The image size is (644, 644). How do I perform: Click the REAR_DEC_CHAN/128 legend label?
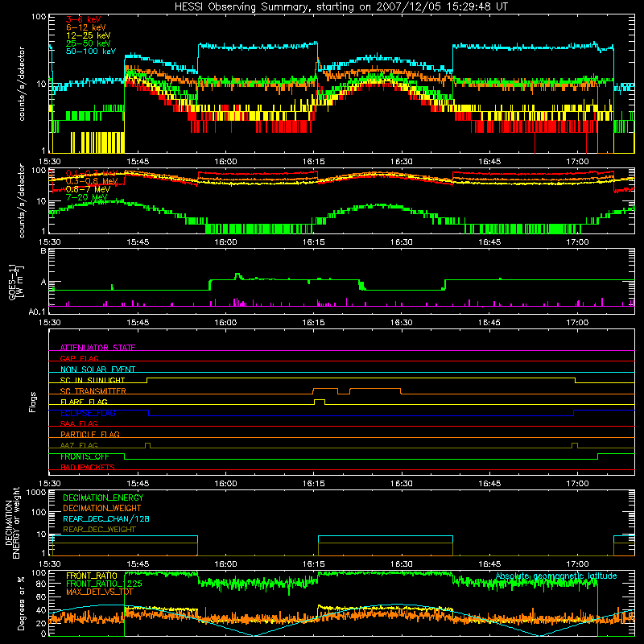point(106,518)
